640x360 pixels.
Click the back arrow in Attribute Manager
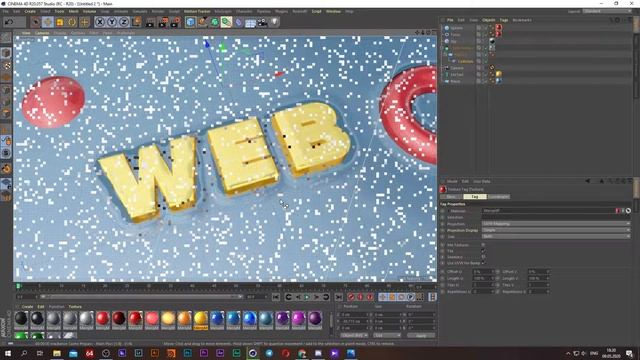588,181
